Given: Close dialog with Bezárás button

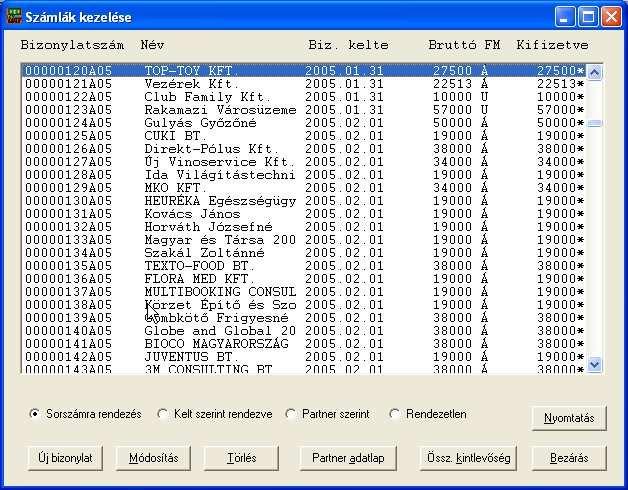Looking at the screenshot, I should (x=569, y=458).
